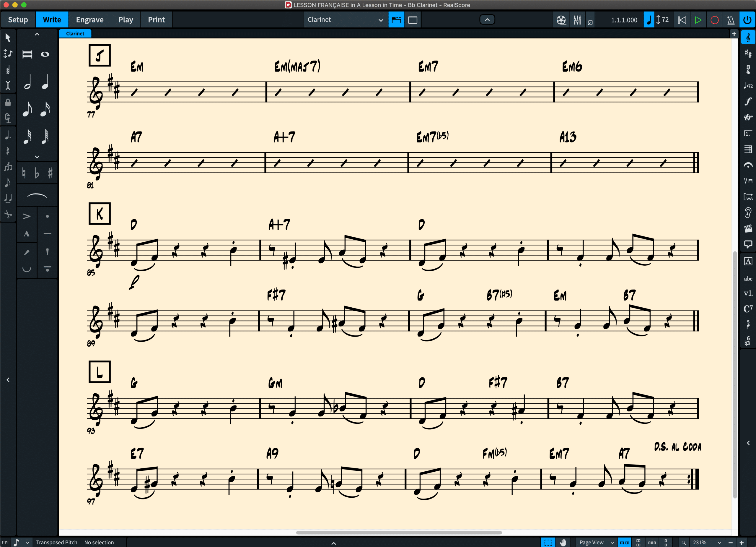
Task: Open the Dynamics panel on the right
Action: click(x=748, y=101)
